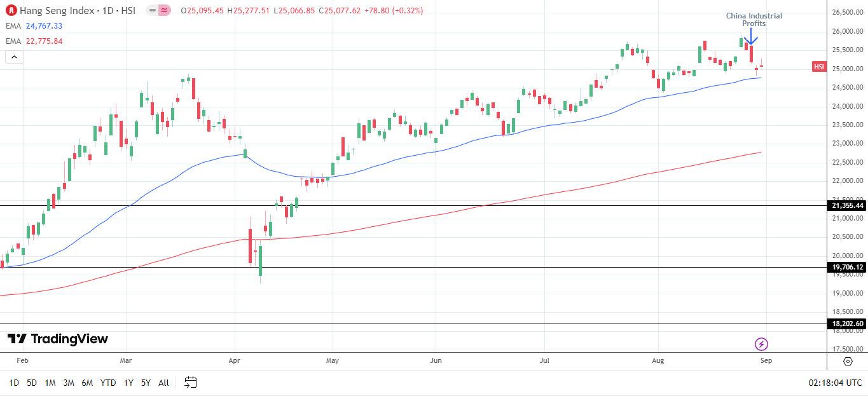
Task: Click the 17,500.00 price axis label
Action: pyautogui.click(x=848, y=349)
